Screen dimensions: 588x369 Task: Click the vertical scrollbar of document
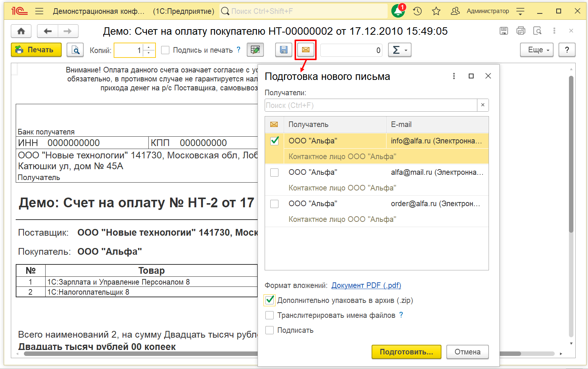pyautogui.click(x=571, y=154)
